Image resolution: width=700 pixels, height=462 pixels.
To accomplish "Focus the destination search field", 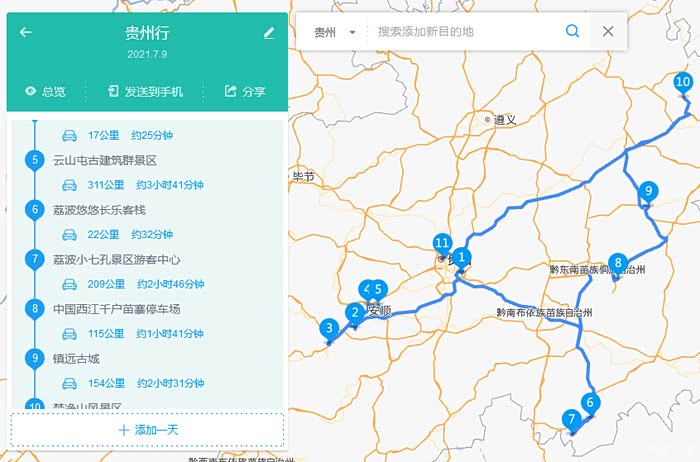I will point(464,32).
